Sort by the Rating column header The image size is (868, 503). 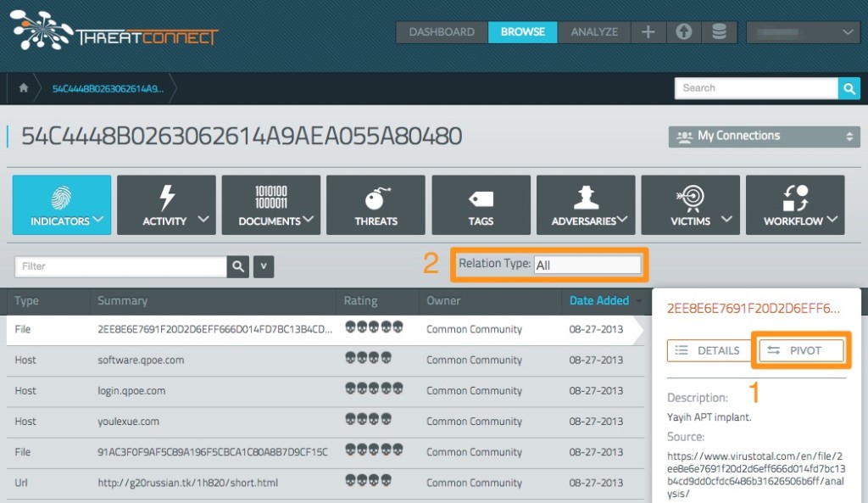(360, 301)
